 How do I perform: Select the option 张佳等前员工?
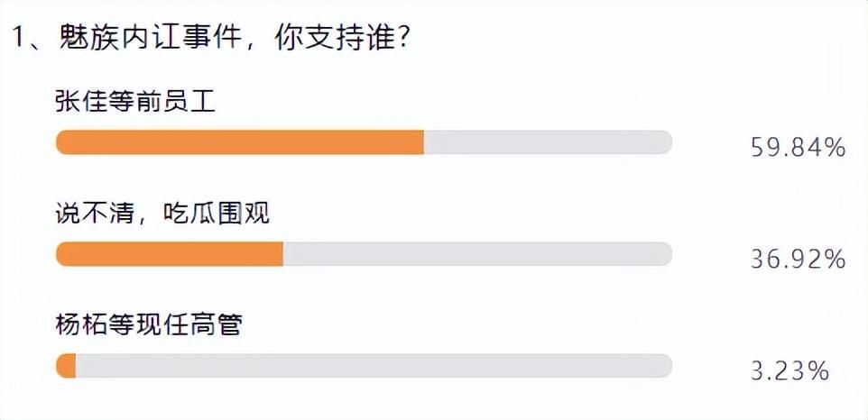135,102
